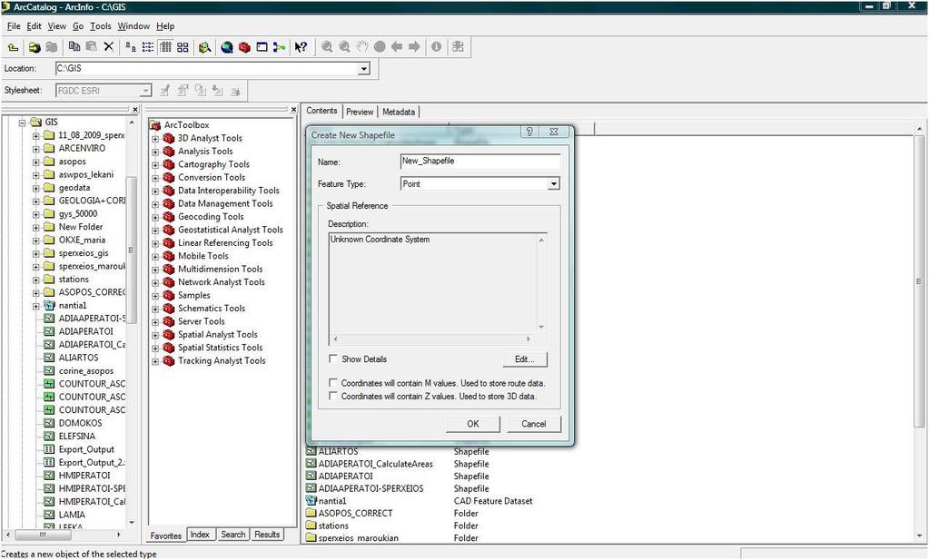Click the Edit Metadata icon beside Stylesheet

pyautogui.click(x=164, y=91)
